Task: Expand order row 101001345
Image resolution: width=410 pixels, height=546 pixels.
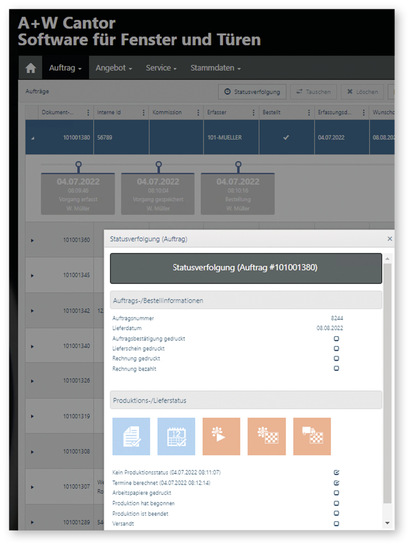Action: pos(32,275)
